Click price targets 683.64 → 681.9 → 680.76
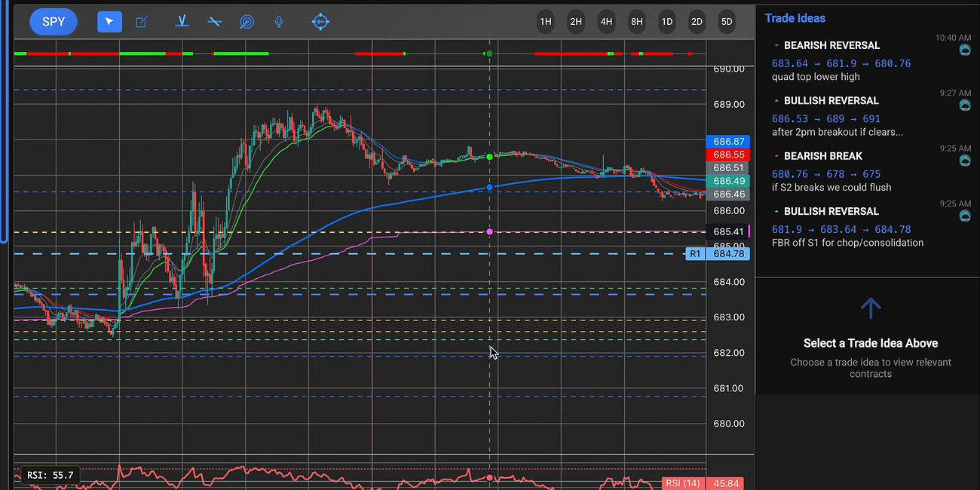Viewport: 980px width, 490px height. click(841, 63)
